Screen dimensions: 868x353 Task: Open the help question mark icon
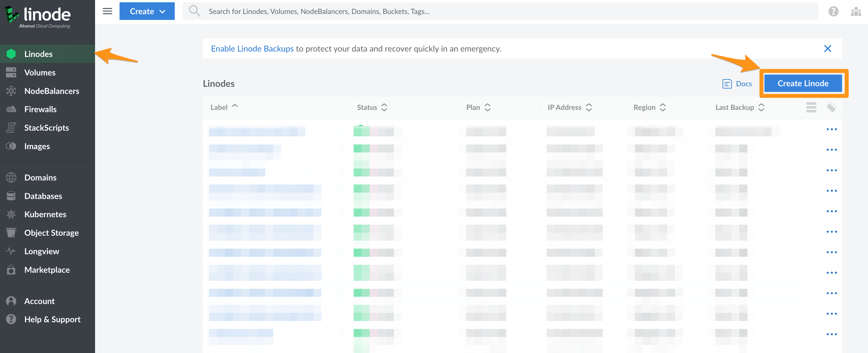point(833,11)
